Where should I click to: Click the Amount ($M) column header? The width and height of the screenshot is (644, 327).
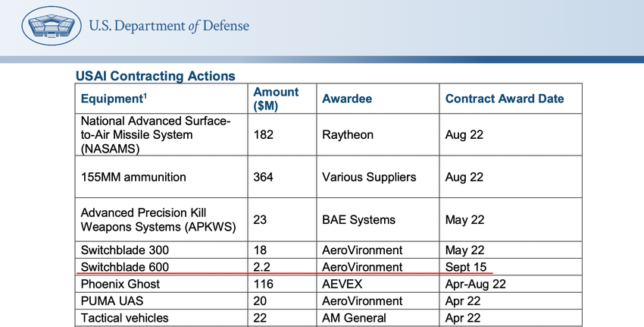click(276, 99)
